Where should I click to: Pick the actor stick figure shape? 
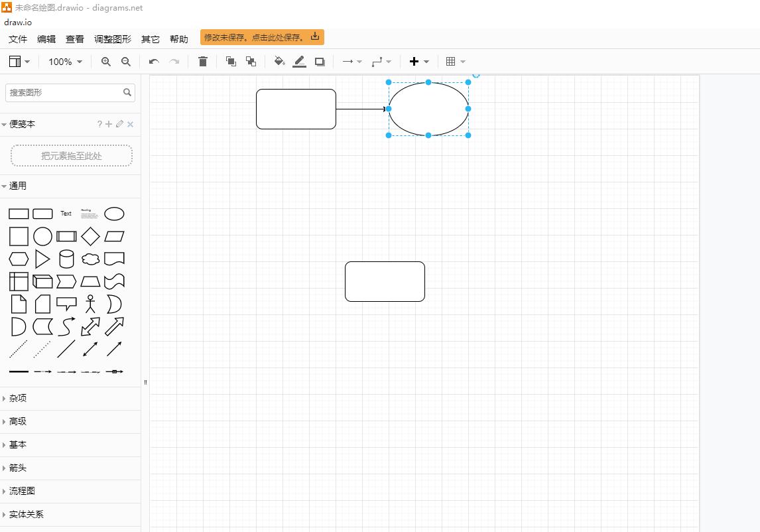90,304
